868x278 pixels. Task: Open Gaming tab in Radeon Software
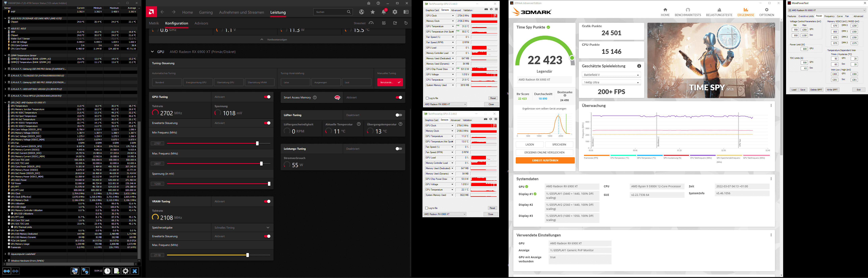(x=206, y=12)
